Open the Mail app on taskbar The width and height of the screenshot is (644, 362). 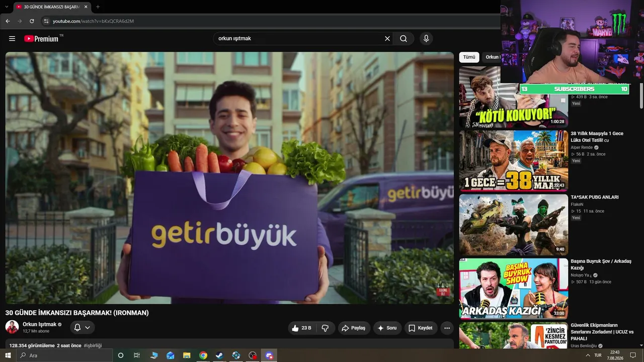tap(170, 355)
